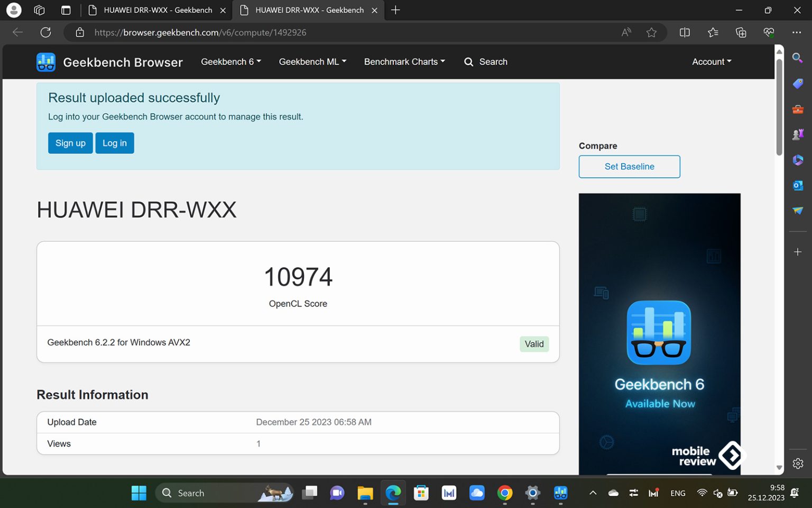Click the back navigation arrow
The height and width of the screenshot is (508, 812).
(x=17, y=32)
